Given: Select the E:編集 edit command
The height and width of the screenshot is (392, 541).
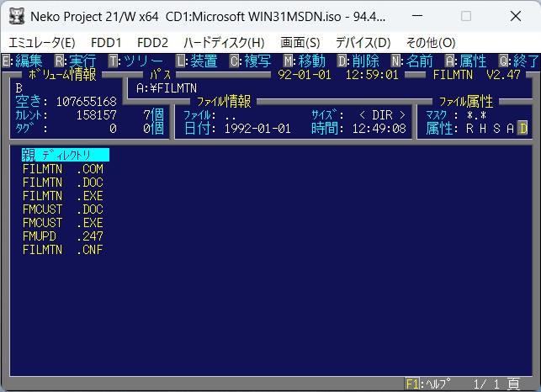Looking at the screenshot, I should [23, 61].
